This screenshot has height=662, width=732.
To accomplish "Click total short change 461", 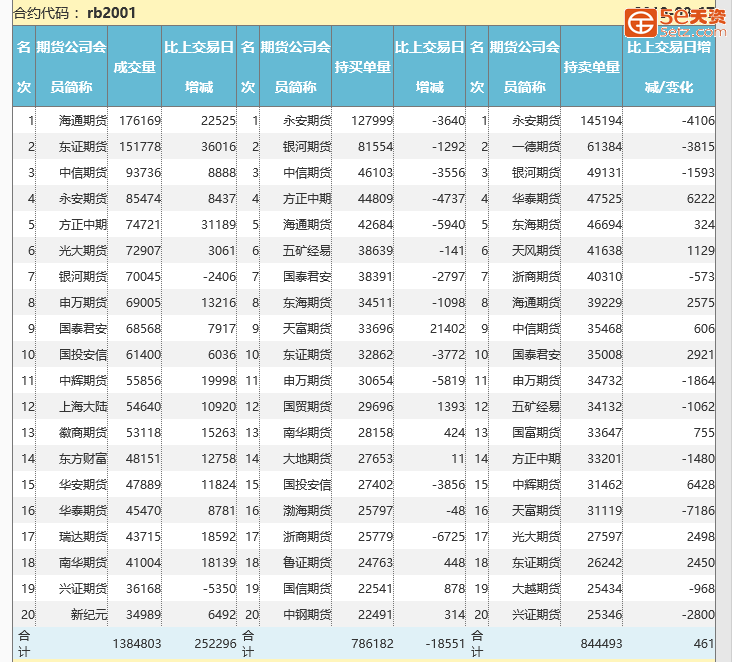I will [704, 644].
